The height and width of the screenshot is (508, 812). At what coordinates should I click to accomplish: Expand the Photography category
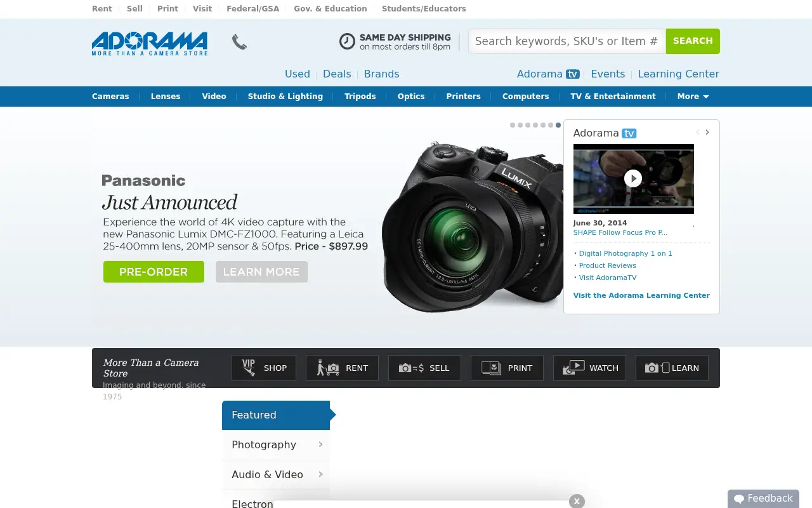pyautogui.click(x=276, y=445)
